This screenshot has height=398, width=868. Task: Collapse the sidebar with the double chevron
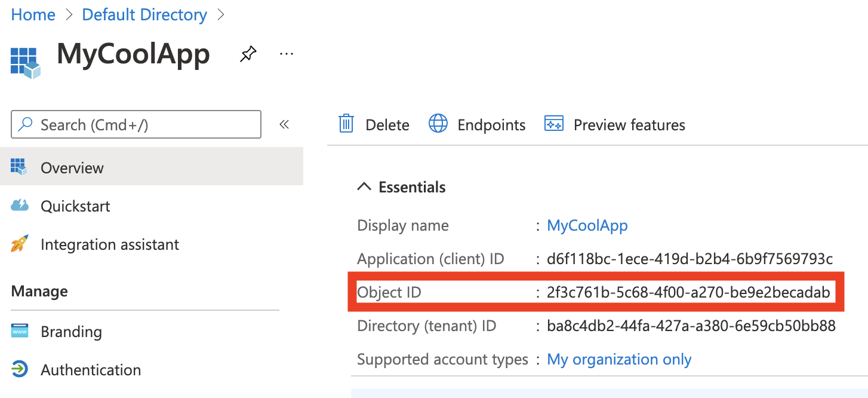[285, 124]
